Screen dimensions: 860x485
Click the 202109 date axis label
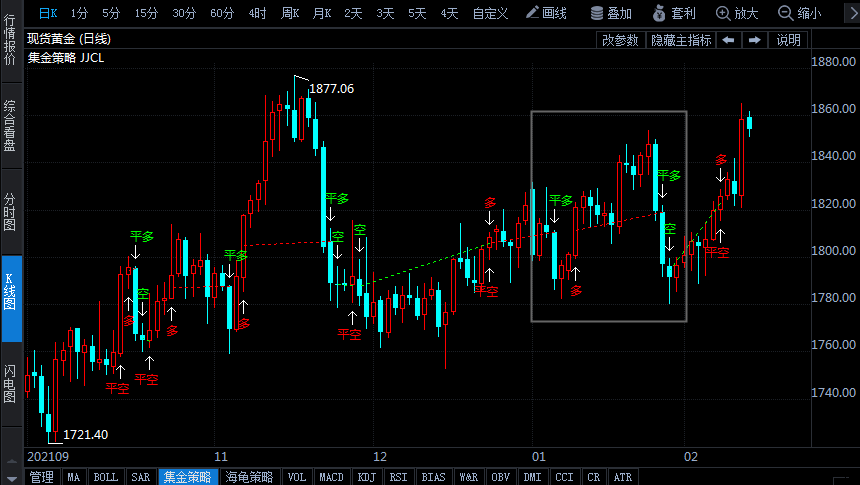[x=48, y=456]
